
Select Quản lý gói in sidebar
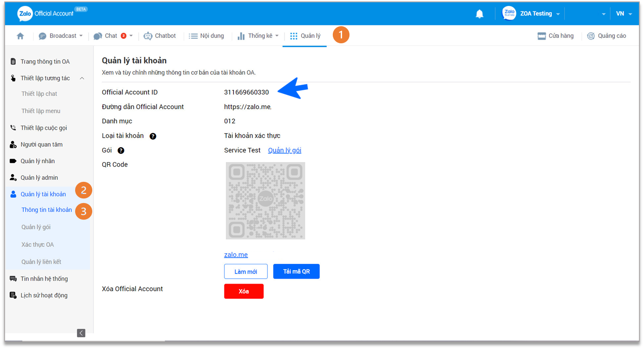tap(36, 227)
